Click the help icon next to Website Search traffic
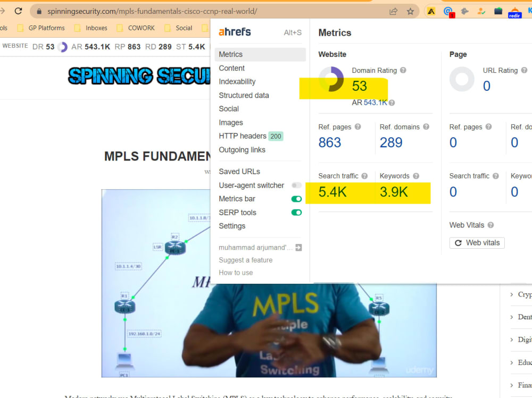532x398 pixels. pos(364,176)
